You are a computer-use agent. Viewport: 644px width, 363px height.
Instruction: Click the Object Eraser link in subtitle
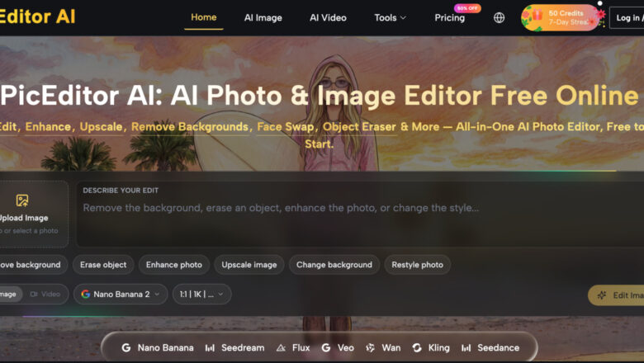[x=359, y=127]
